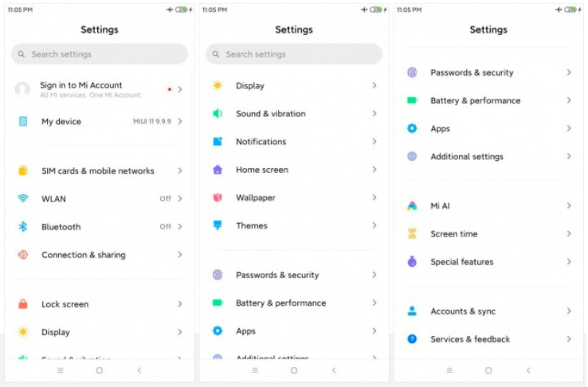Click the Search settings field on the left phone
Viewport: 588px width, 387px height.
100,54
